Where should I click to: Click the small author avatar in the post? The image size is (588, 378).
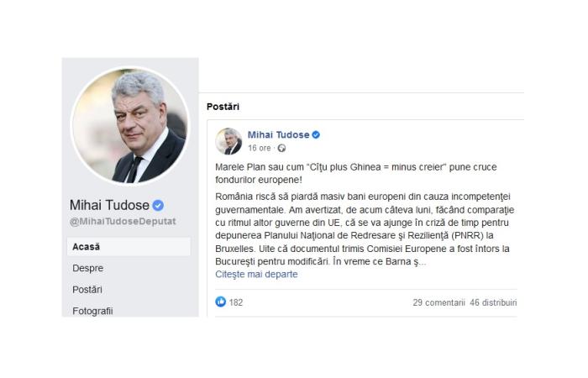tap(228, 141)
